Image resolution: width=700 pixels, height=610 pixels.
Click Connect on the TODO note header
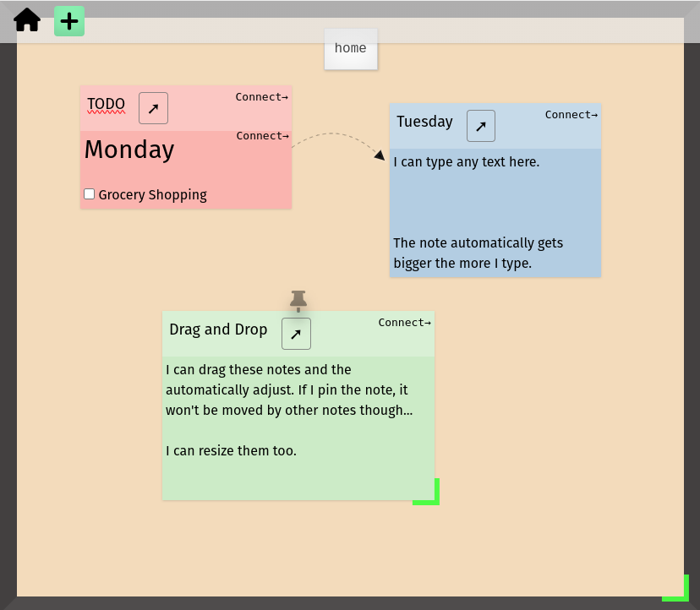tap(261, 96)
